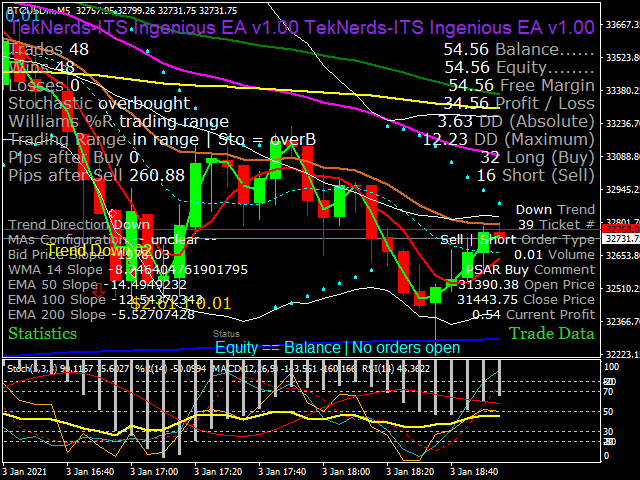
Task: Click the red down arrow sell marker
Action: tap(98, 289)
